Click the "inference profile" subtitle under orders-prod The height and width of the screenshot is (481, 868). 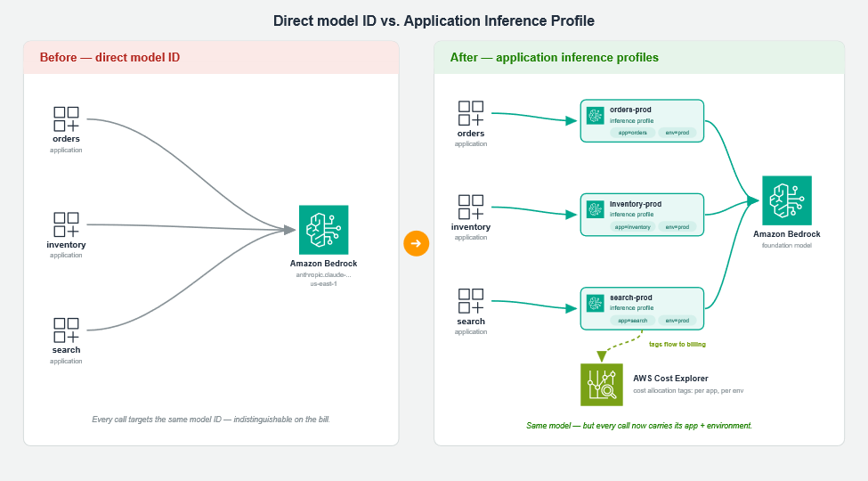coord(631,121)
